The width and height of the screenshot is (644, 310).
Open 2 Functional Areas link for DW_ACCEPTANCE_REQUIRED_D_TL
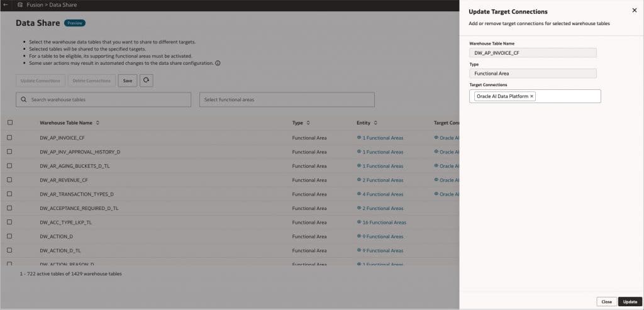[x=383, y=208]
